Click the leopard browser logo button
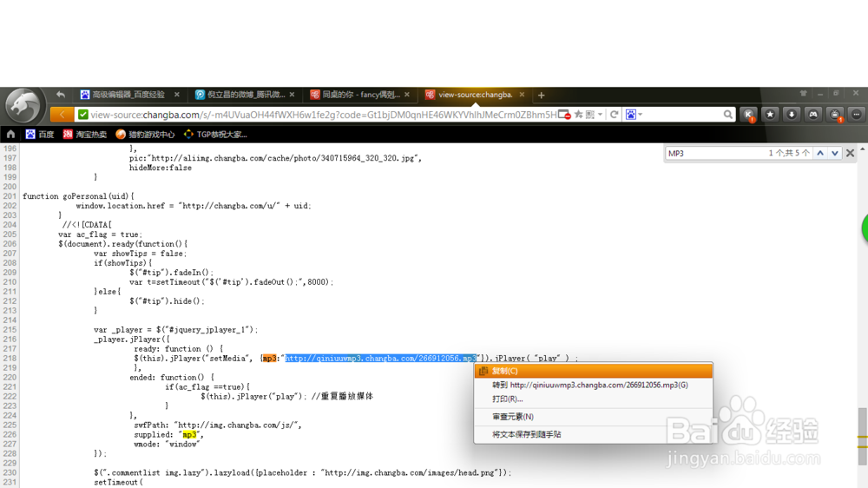 click(23, 105)
